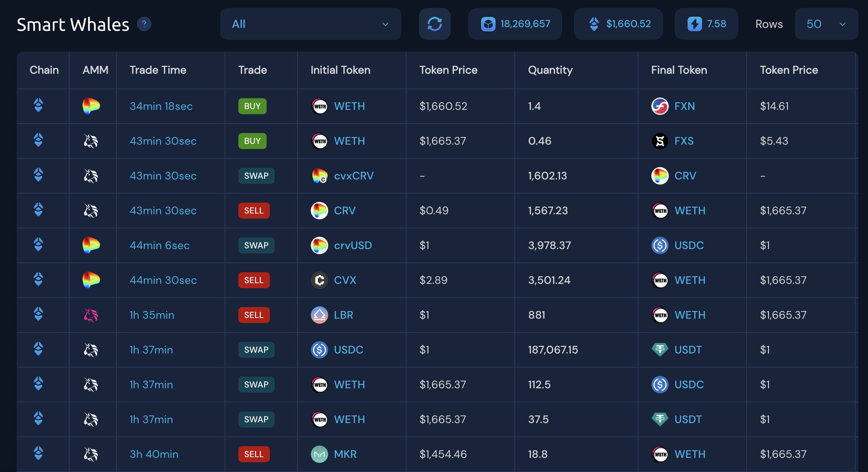Select the quantity value 3,978.37
The height and width of the screenshot is (472, 868).
(550, 245)
